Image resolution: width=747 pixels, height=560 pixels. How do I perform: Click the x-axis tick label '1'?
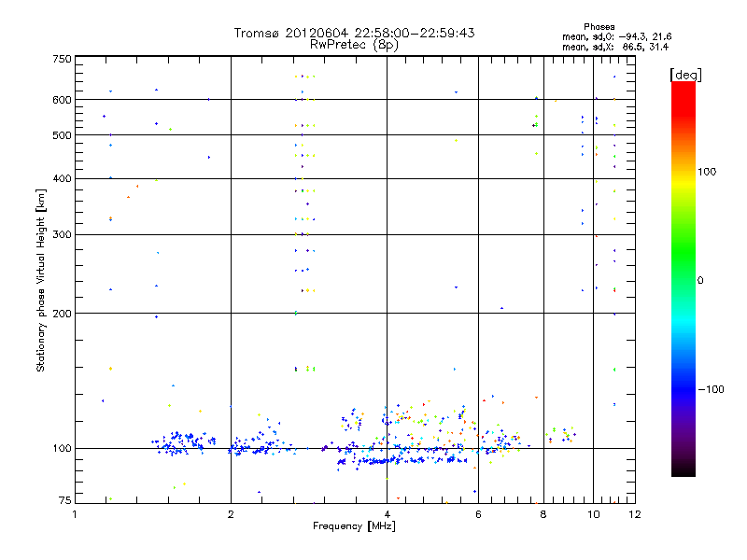pyautogui.click(x=75, y=514)
